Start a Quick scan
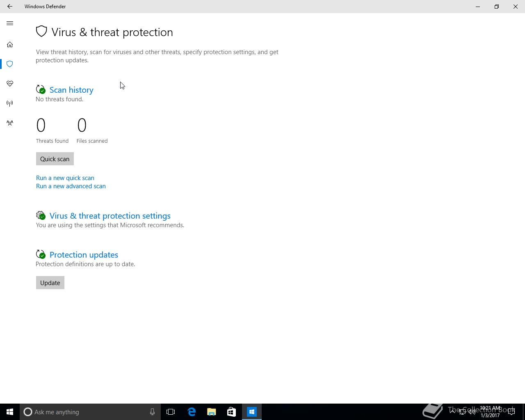This screenshot has height=420, width=525. (55, 159)
